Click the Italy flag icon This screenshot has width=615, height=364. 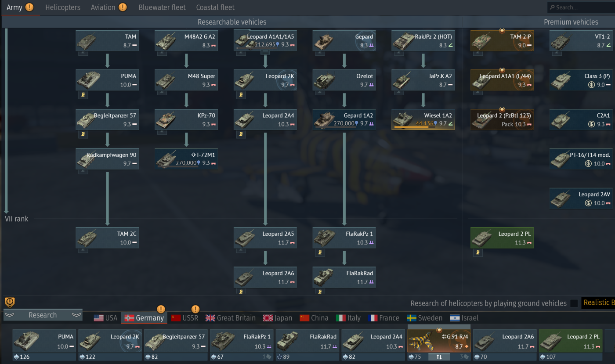pyautogui.click(x=340, y=318)
